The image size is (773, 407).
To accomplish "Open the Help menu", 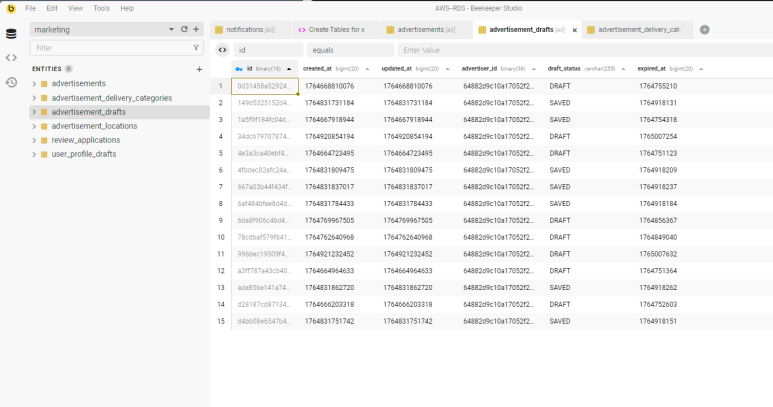I will point(127,8).
